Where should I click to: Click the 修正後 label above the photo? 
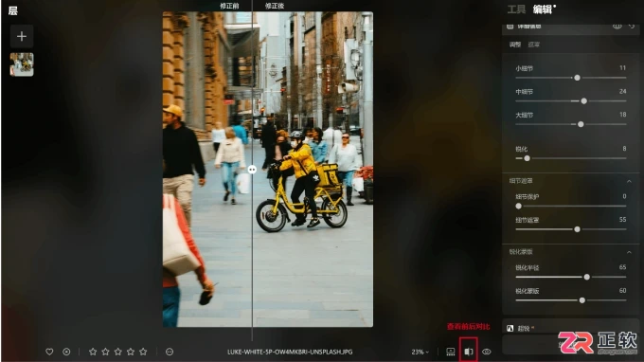(275, 6)
